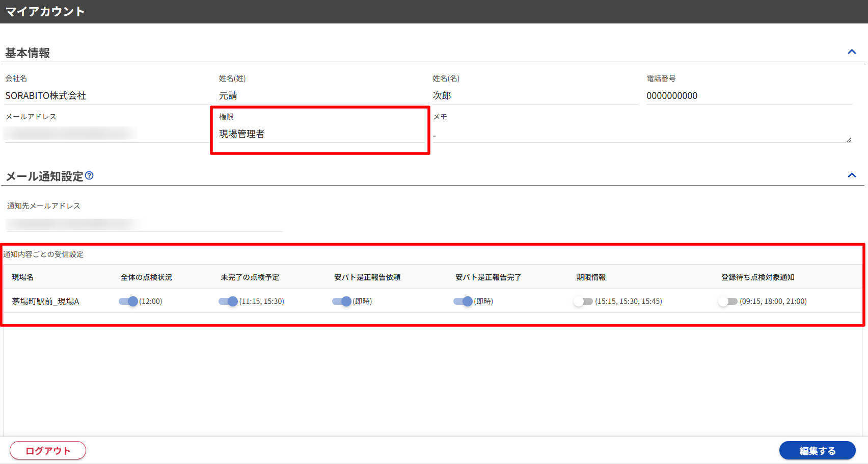
Task: Click the 姓名(名) value 次郎
Action: tap(442, 96)
